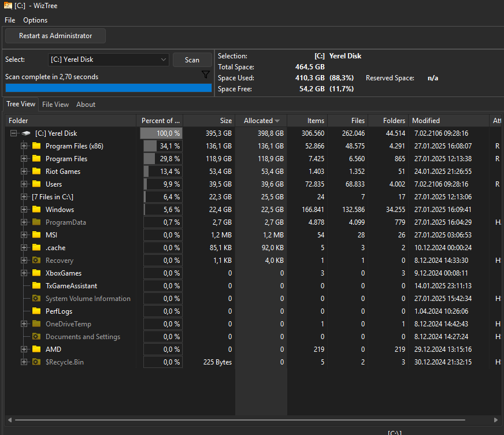Image resolution: width=504 pixels, height=435 pixels.
Task: Click the XboxGames folder icon
Action: coord(36,273)
